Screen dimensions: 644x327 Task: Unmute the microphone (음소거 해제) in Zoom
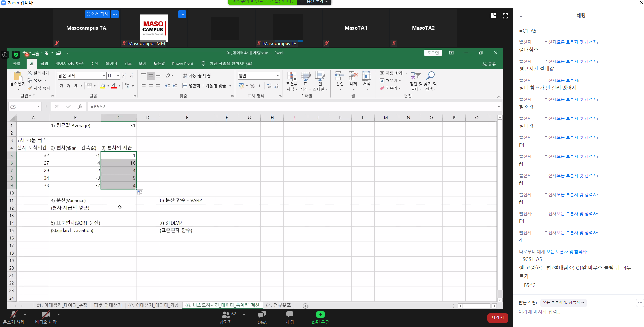point(14,317)
